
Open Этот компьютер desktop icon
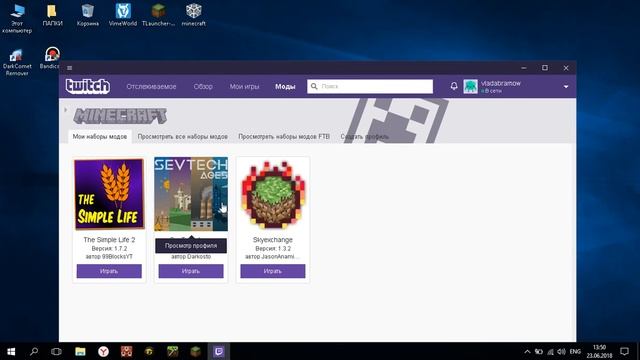pyautogui.click(x=17, y=18)
